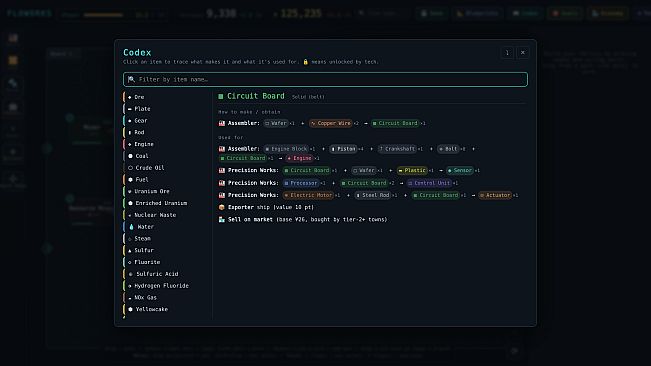Open the Engine output chip
Image resolution: width=651 pixels, height=366 pixels.
[299, 158]
